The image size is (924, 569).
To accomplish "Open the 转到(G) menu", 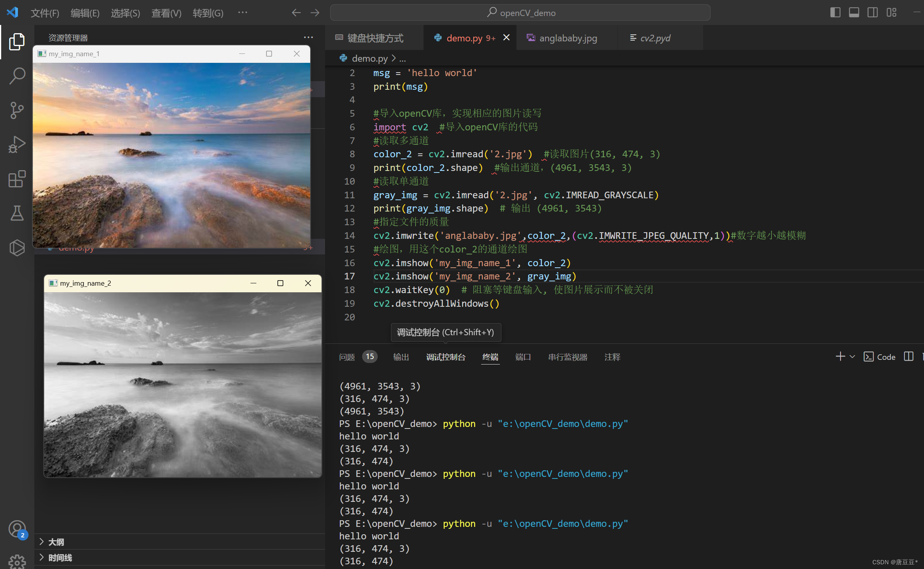I will [208, 13].
